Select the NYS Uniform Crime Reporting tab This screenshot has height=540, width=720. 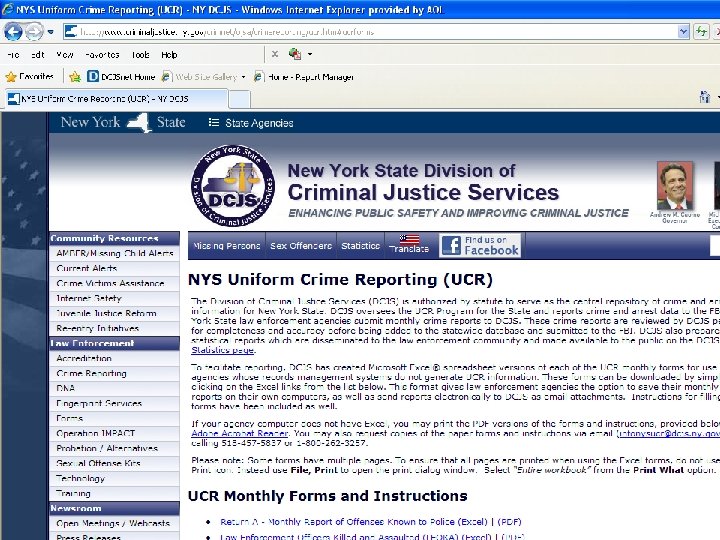[115, 99]
